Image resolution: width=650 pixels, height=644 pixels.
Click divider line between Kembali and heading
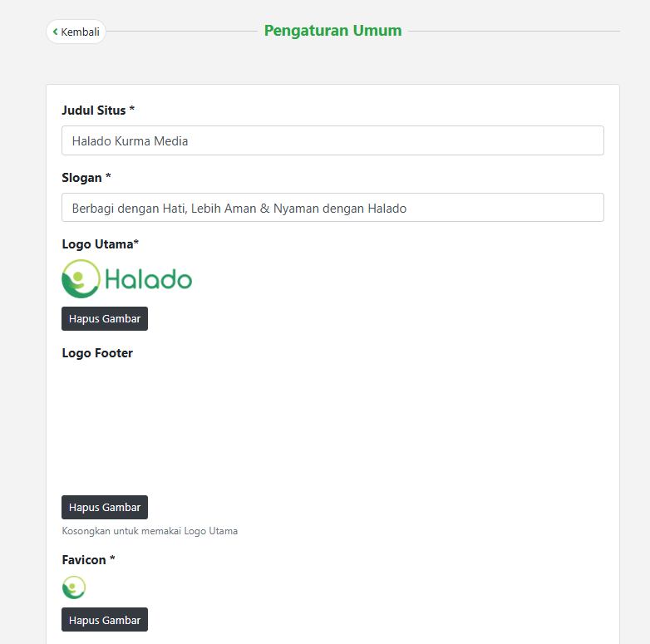point(183,32)
